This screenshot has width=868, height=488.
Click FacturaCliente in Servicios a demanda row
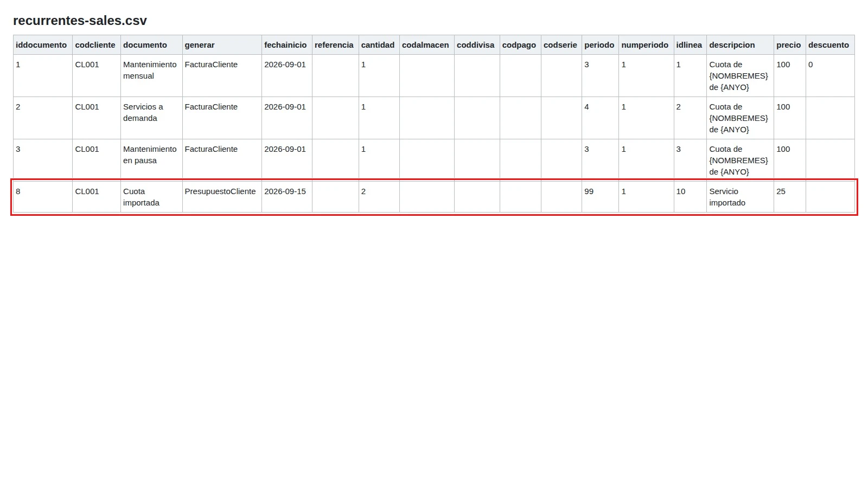click(222, 118)
